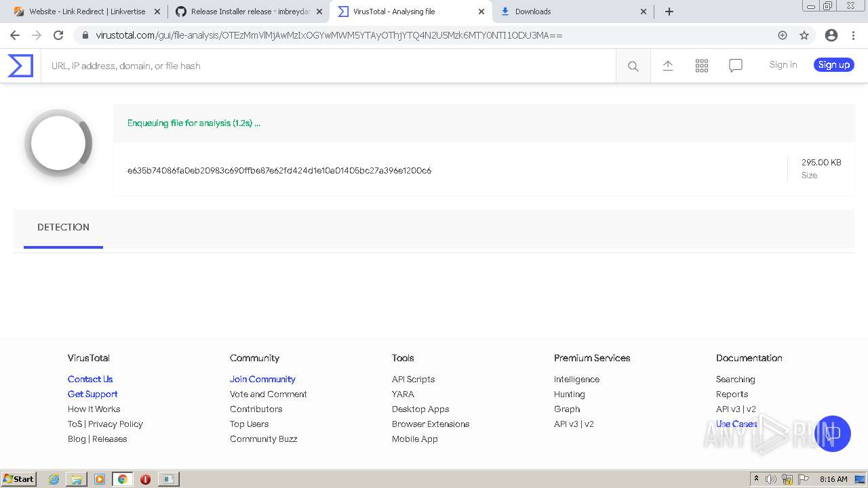Close the VirusTotal Analysing file tab

481,12
